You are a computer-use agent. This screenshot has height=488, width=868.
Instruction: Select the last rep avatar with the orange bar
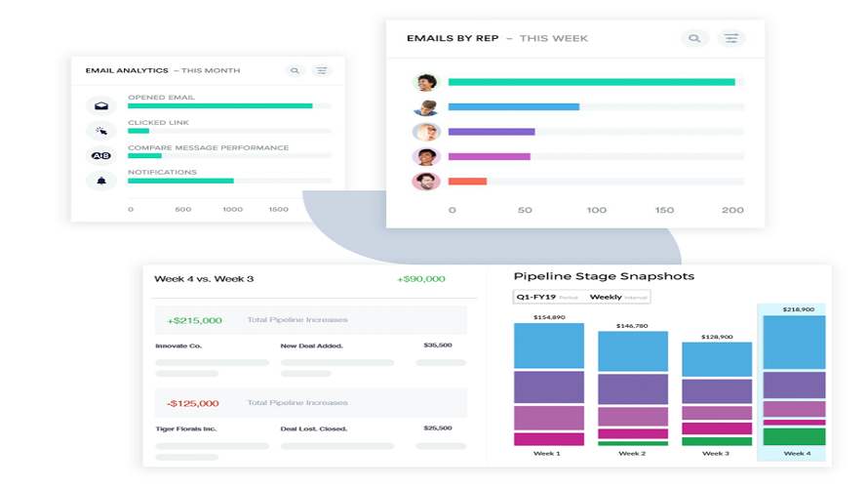click(x=425, y=182)
